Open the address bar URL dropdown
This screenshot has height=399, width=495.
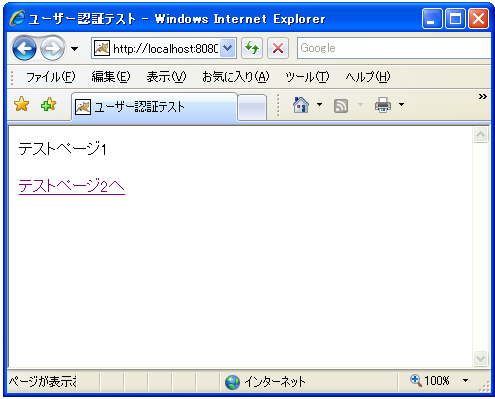tap(228, 48)
